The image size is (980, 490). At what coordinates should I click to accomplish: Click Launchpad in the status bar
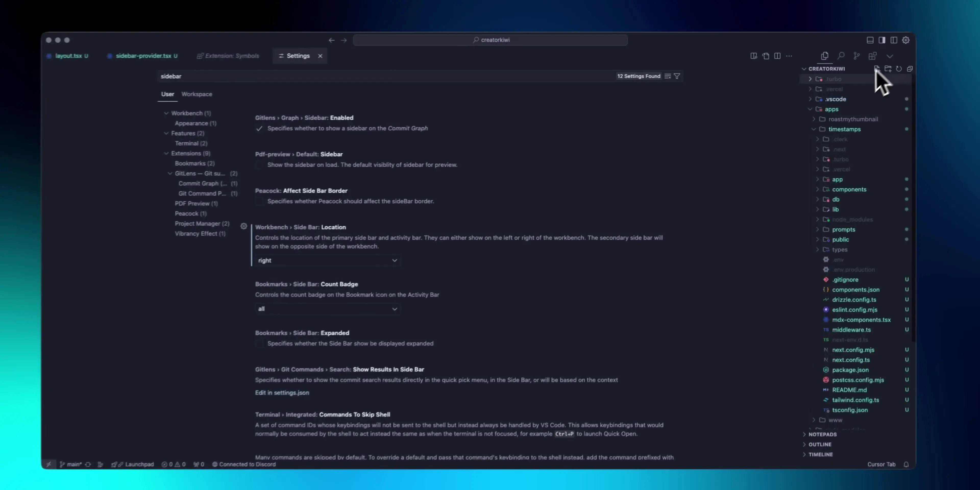pyautogui.click(x=133, y=464)
